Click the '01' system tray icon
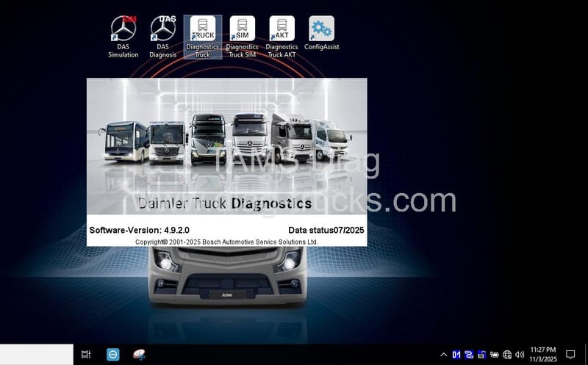This screenshot has width=588, height=365. pyautogui.click(x=456, y=355)
